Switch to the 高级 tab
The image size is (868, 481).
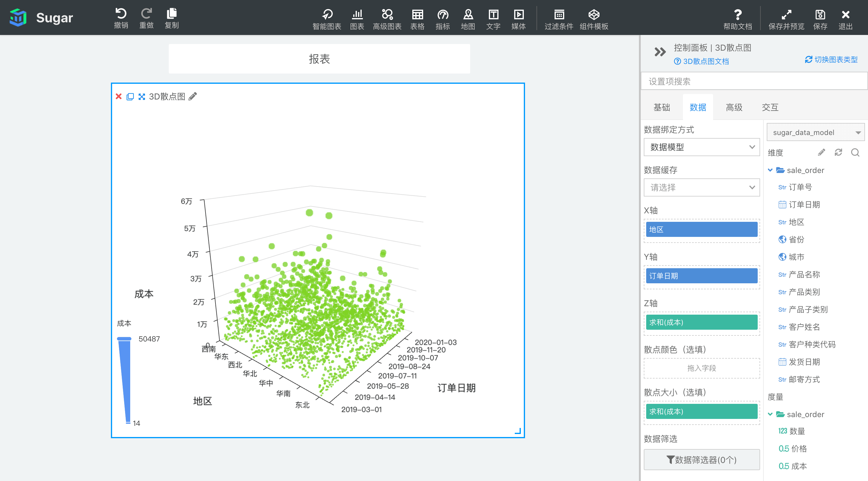coord(734,108)
